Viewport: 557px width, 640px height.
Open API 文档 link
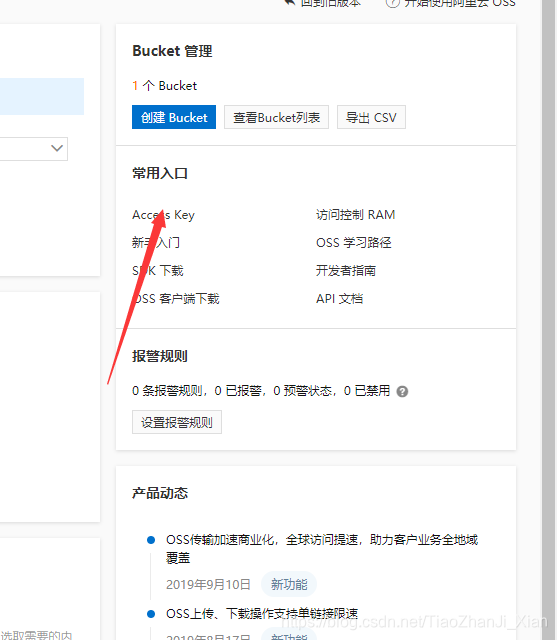(x=339, y=299)
